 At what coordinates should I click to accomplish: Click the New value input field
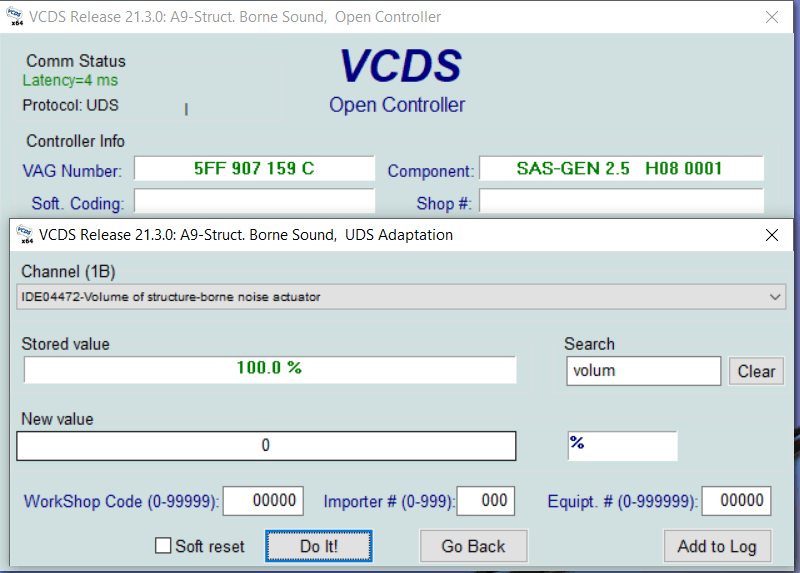266,446
